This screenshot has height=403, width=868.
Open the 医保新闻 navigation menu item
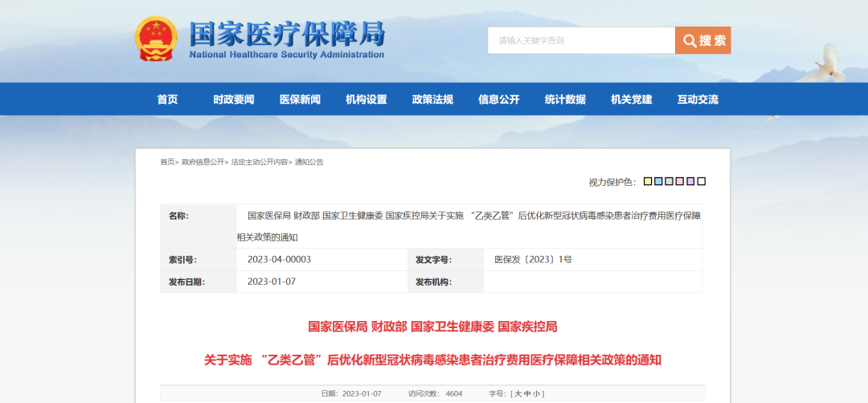pyautogui.click(x=300, y=100)
